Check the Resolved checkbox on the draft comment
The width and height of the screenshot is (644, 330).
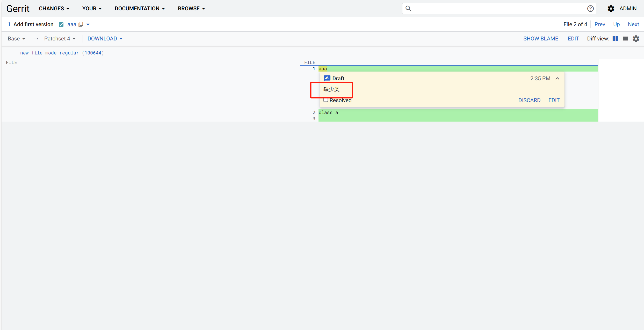[325, 100]
